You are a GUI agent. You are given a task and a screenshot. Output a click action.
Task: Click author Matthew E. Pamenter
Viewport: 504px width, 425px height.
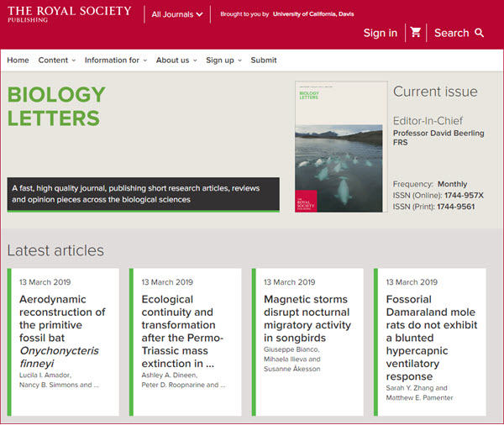pyautogui.click(x=419, y=397)
